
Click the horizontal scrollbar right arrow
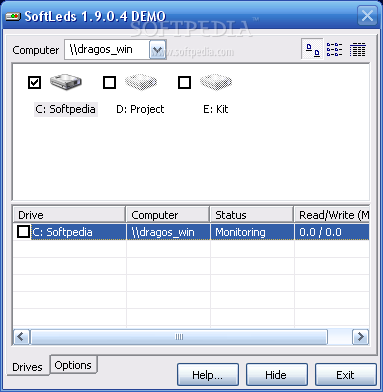pos(360,337)
